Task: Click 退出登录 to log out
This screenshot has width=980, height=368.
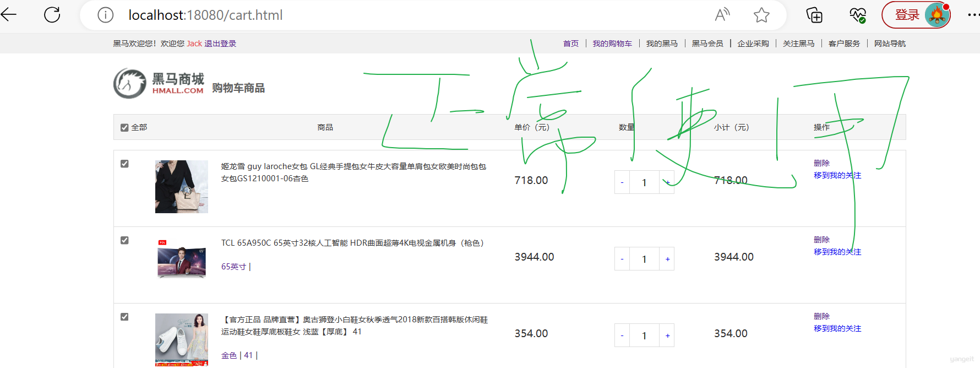Action: coord(220,44)
